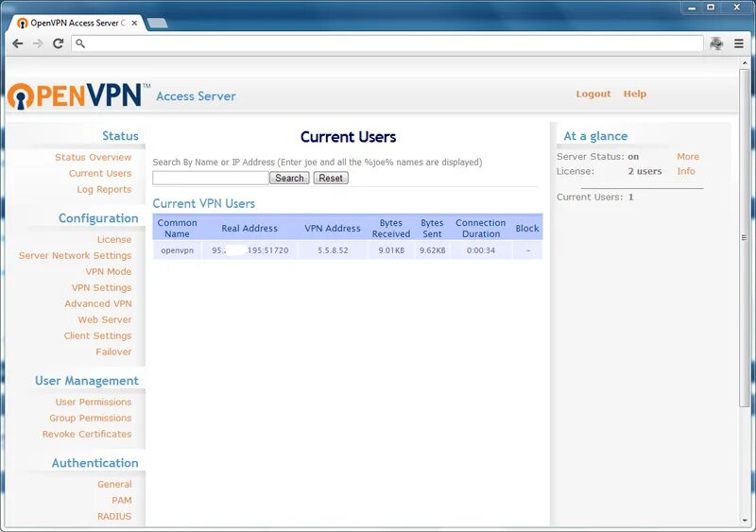Open RADIUS authentication page

coord(114,516)
